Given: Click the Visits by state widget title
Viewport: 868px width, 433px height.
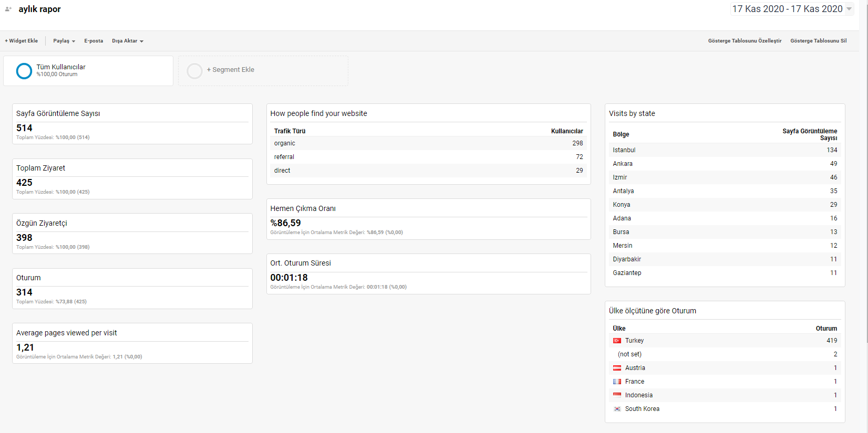Looking at the screenshot, I should [632, 113].
